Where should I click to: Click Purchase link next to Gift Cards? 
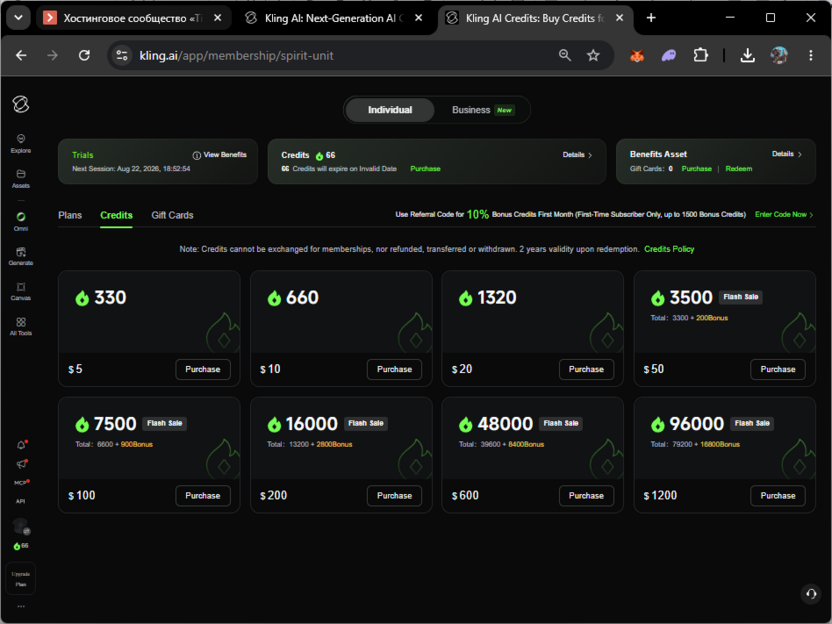click(x=696, y=169)
